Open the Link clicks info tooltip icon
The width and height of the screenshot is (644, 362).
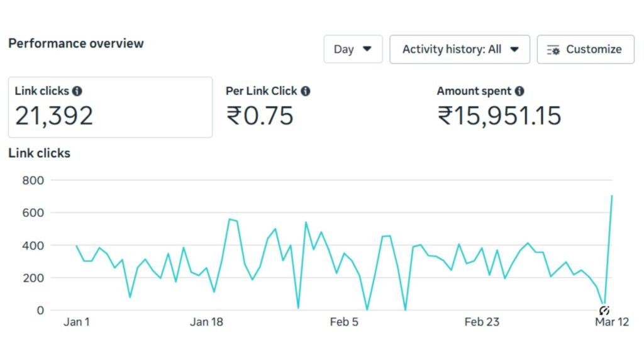77,90
